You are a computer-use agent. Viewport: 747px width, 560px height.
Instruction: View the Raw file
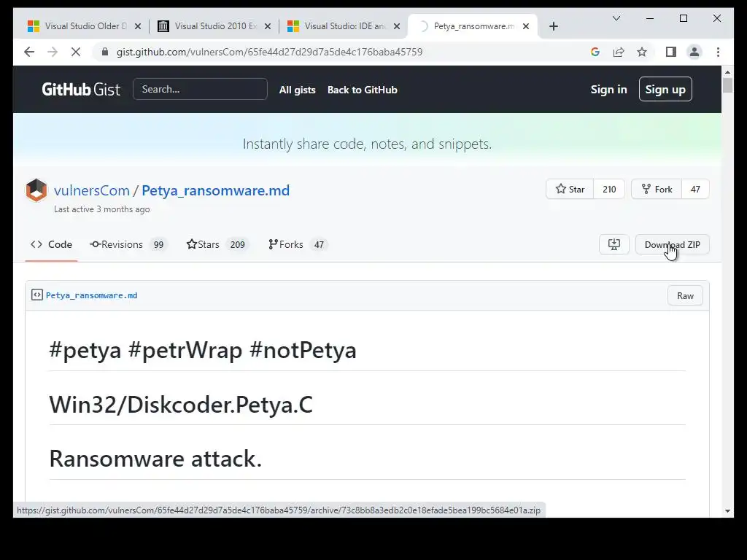pyautogui.click(x=685, y=296)
